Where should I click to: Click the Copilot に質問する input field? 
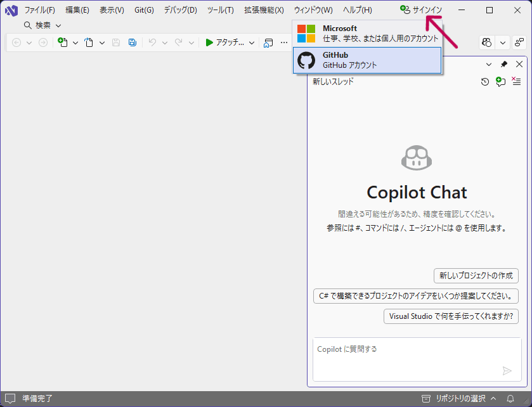click(417, 359)
